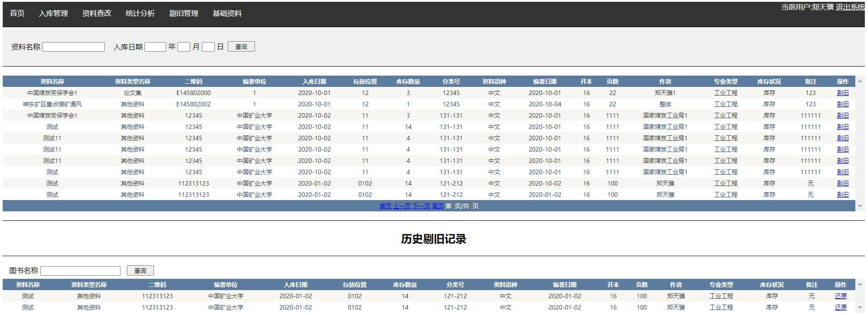Select QR code cell E145802002
This screenshot has height=315, width=868.
(194, 104)
